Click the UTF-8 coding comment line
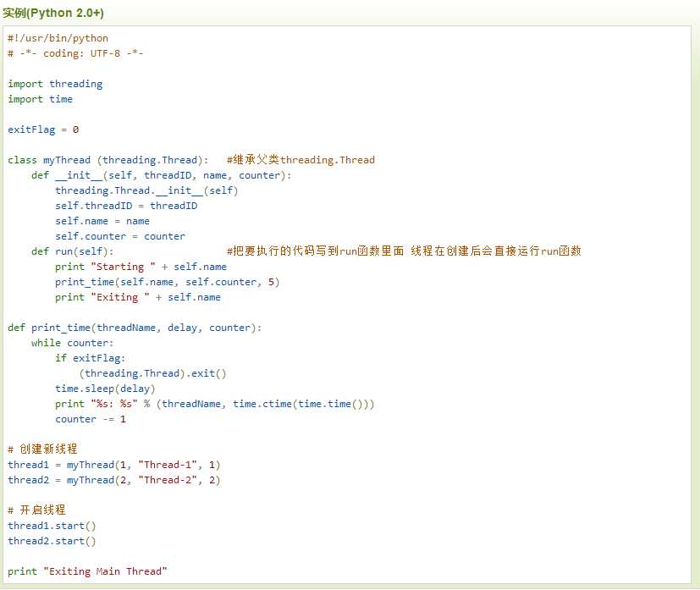The height and width of the screenshot is (590, 700). click(x=75, y=53)
